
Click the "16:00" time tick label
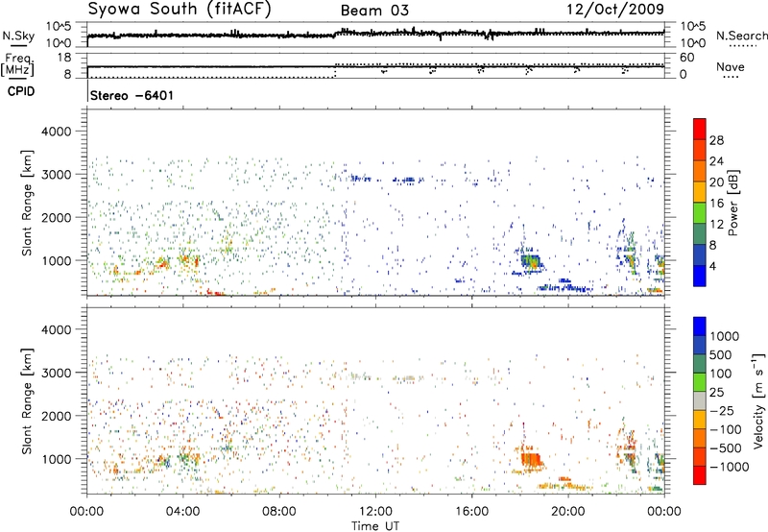[471, 512]
